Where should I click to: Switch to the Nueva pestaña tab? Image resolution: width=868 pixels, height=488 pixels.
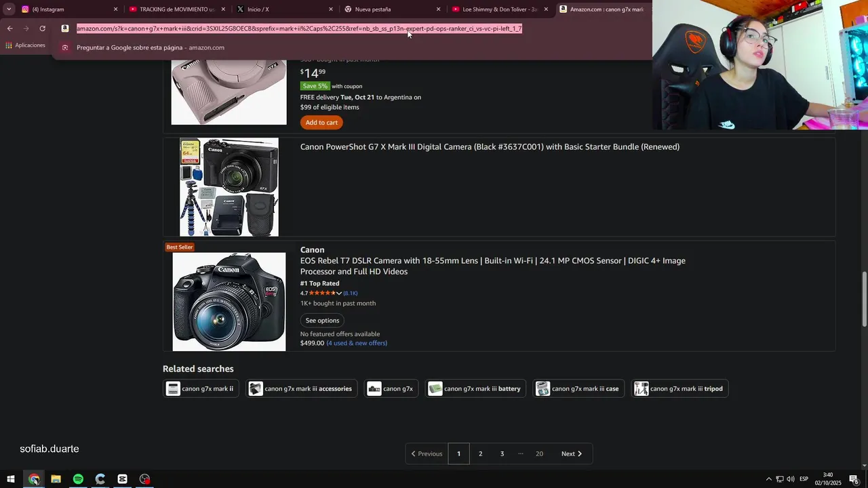[391, 9]
